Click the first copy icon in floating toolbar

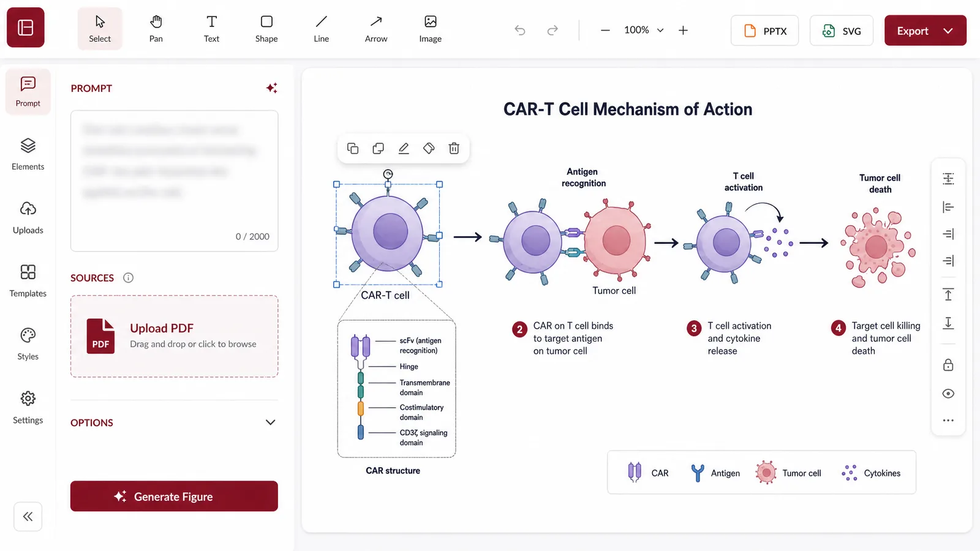(x=353, y=148)
